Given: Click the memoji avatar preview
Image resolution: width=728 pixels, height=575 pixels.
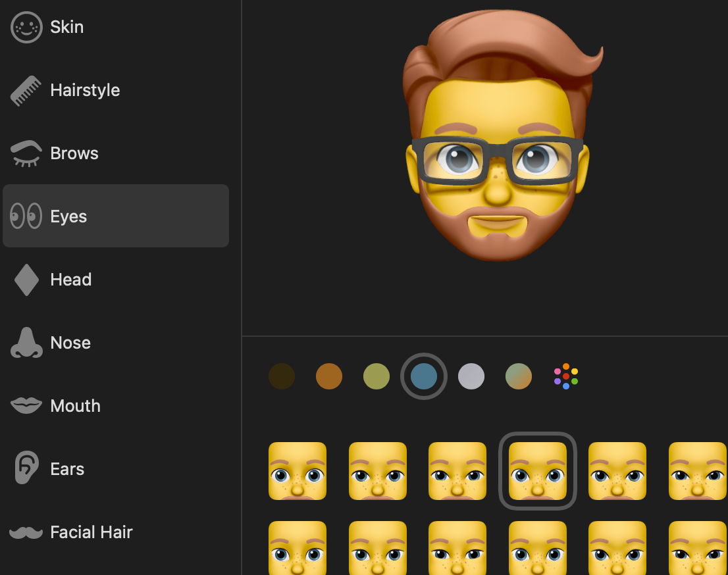Looking at the screenshot, I should click(499, 135).
